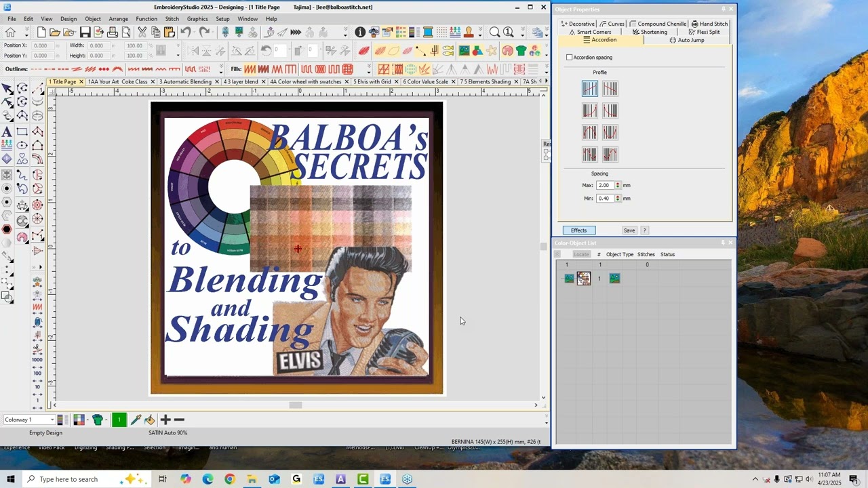Click the paint bucket icon in color bar

click(x=150, y=420)
